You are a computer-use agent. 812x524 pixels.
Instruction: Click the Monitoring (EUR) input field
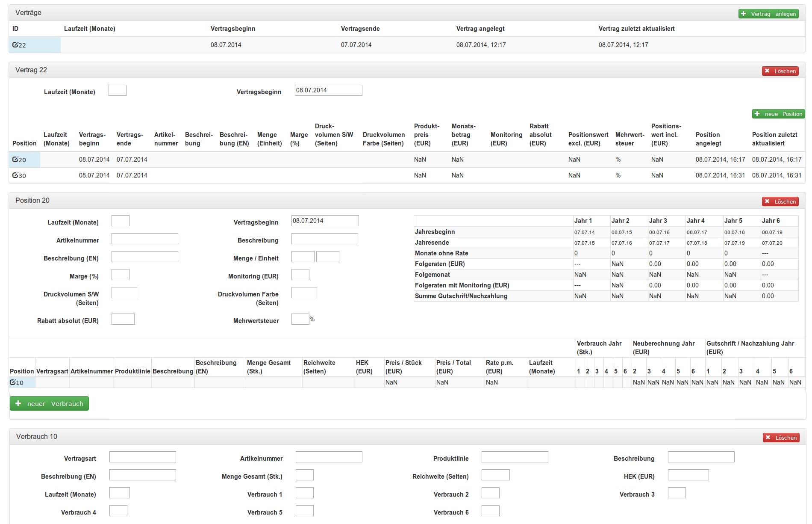300,275
